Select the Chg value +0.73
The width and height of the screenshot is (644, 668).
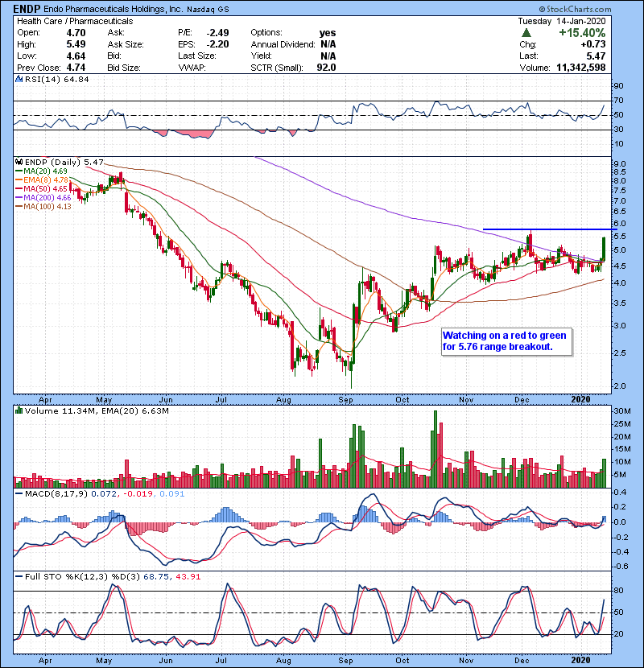coord(592,44)
